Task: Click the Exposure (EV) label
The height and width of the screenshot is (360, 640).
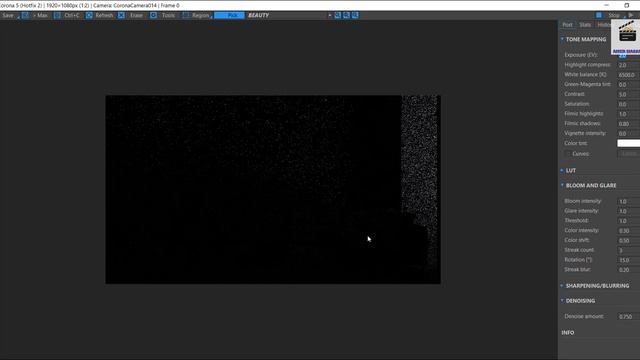Action: 581,55
